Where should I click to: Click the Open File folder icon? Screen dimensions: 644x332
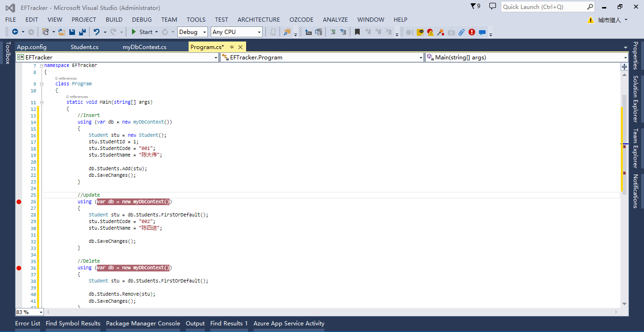click(61, 32)
